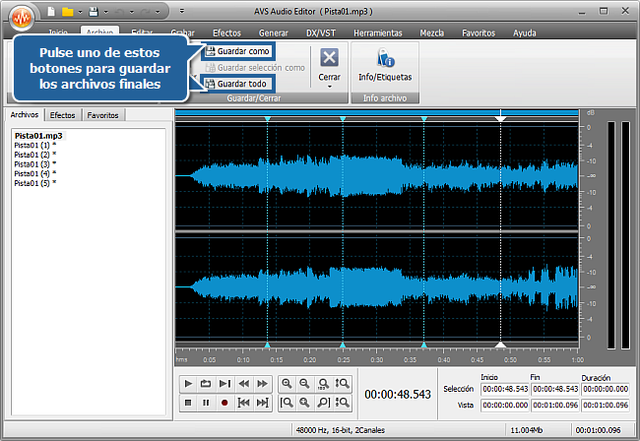Screen dimensions: 640x441
Task: Click zoom to selection magnifier icon
Action: click(x=304, y=403)
